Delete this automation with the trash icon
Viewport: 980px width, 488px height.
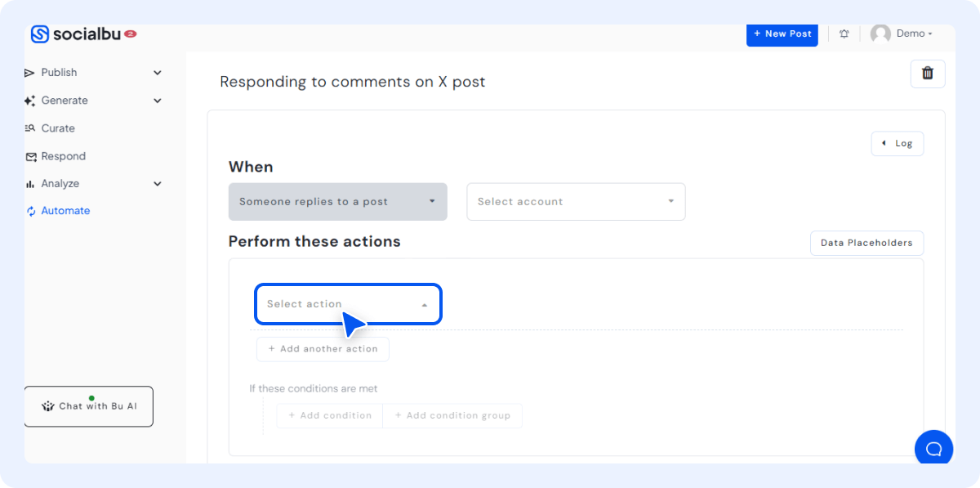pos(928,73)
